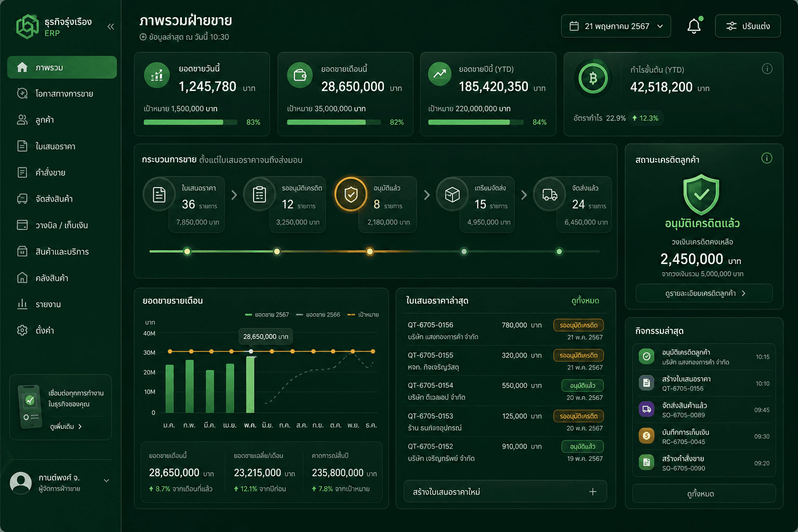Toggle ยอดขาย 2567 legend series
Viewport: 798px width, 532px height.
[x=267, y=315]
